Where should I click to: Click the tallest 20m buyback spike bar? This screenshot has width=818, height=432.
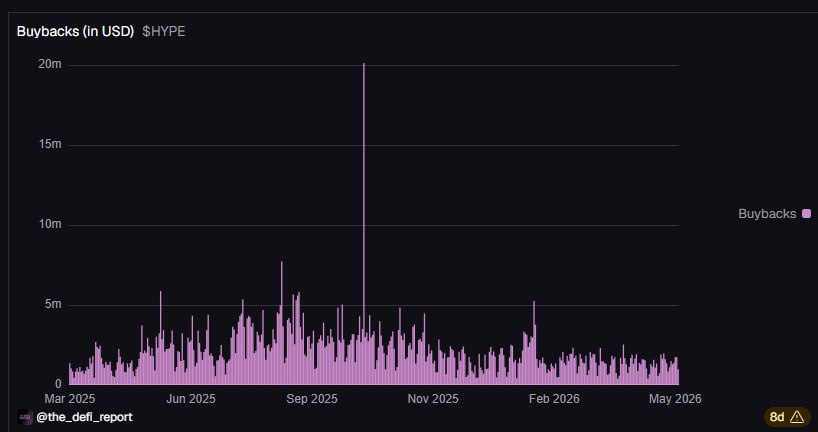pyautogui.click(x=364, y=224)
